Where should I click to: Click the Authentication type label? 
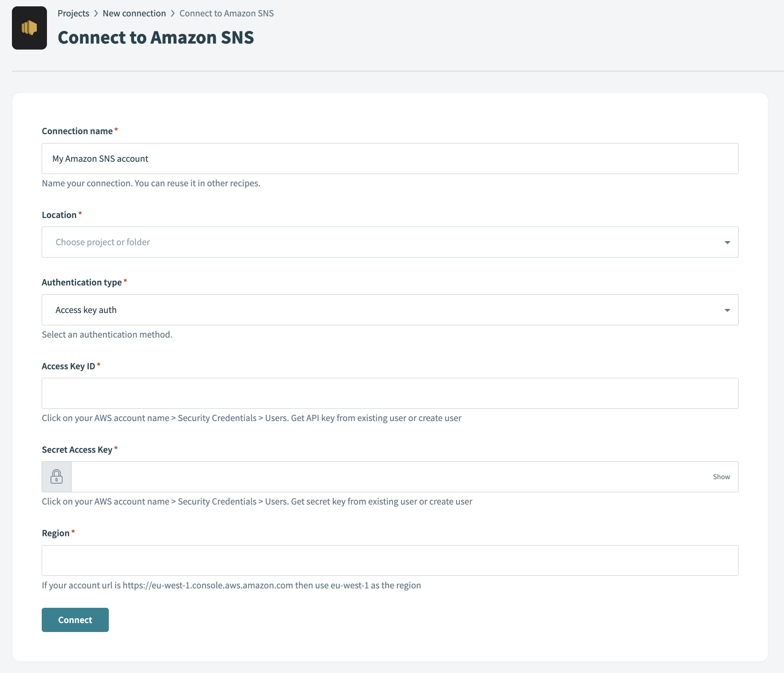coord(82,282)
